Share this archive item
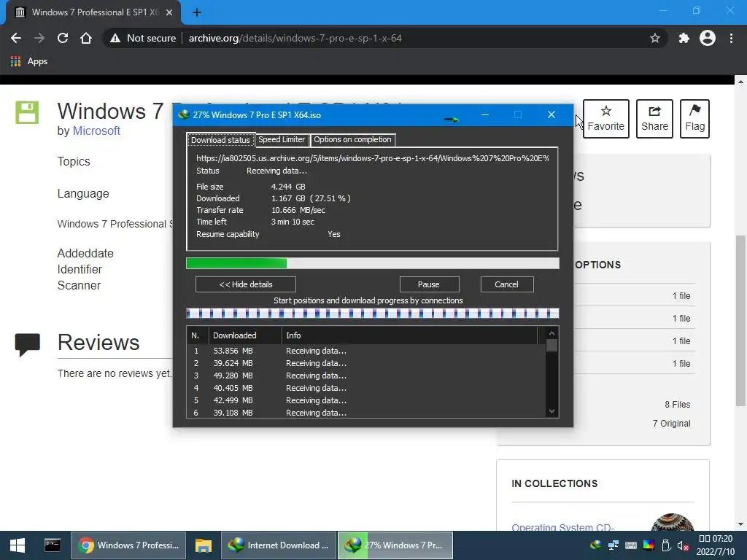Image resolution: width=747 pixels, height=560 pixels. coord(654,119)
